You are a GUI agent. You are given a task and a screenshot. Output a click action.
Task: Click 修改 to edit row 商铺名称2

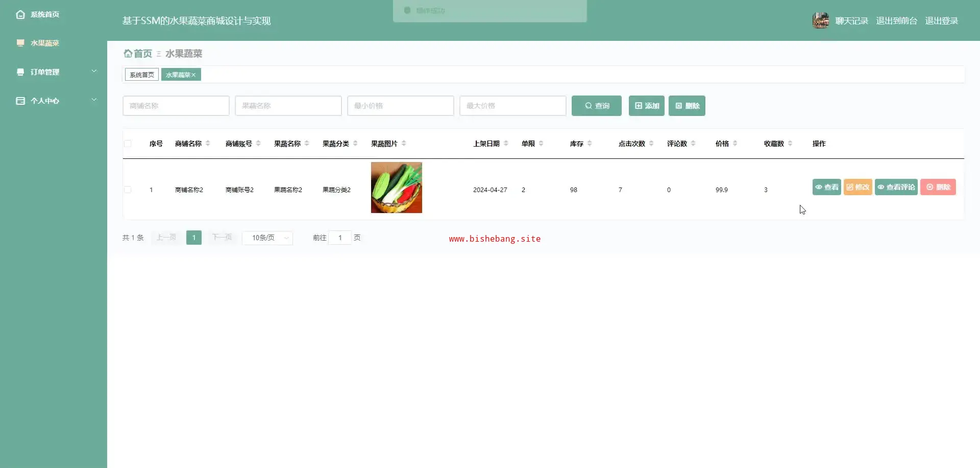(x=858, y=187)
